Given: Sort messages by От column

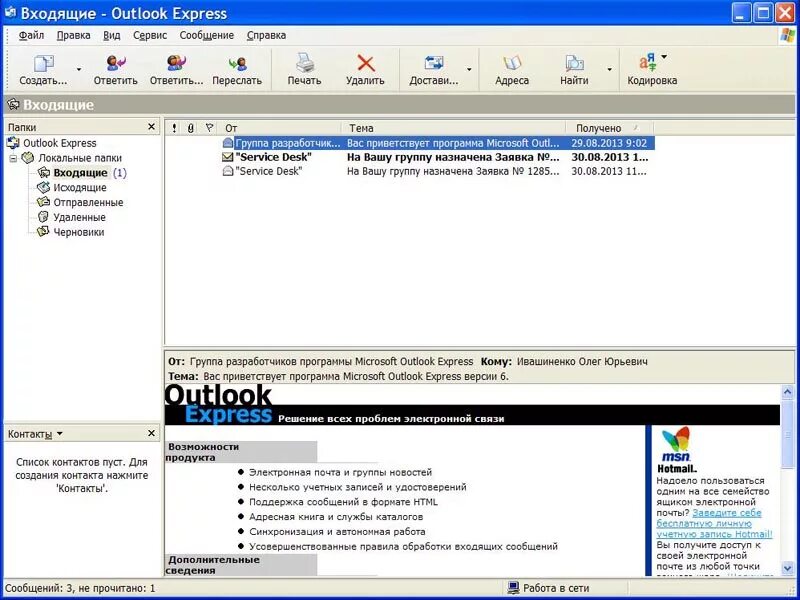Looking at the screenshot, I should click(280, 128).
